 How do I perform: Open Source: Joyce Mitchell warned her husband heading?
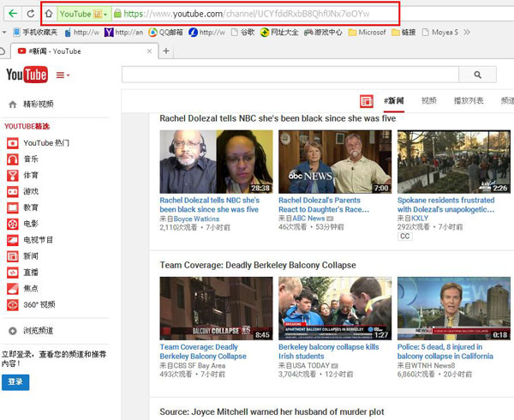(x=272, y=411)
